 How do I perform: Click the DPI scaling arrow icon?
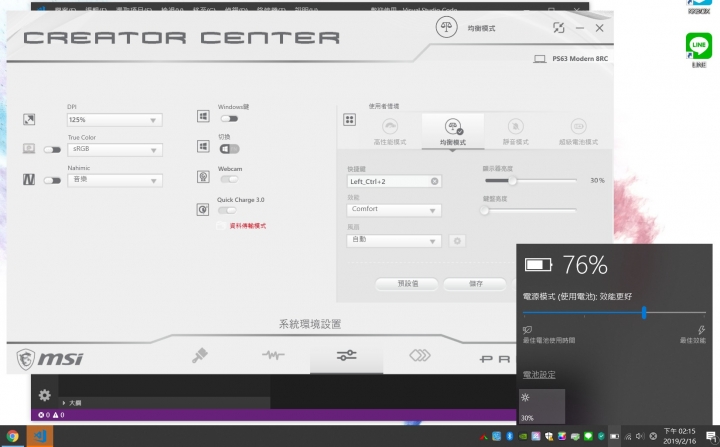(29, 119)
